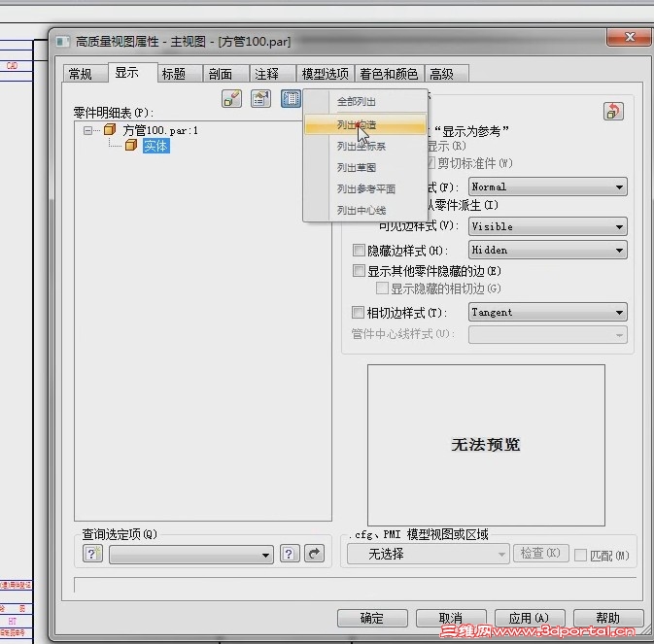This screenshot has height=644, width=654.
Task: Choose 列出草图 menu entry
Action: pos(365,168)
